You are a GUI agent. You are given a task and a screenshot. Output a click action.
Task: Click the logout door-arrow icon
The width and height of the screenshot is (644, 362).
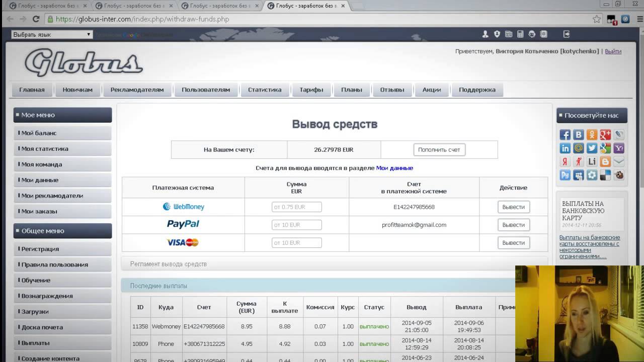pyautogui.click(x=567, y=34)
